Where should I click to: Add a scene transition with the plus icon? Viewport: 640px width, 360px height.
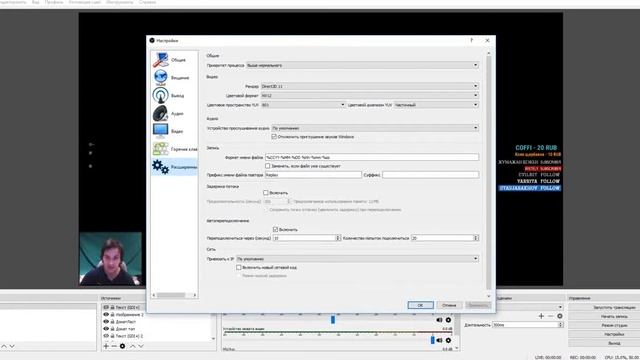541,316
